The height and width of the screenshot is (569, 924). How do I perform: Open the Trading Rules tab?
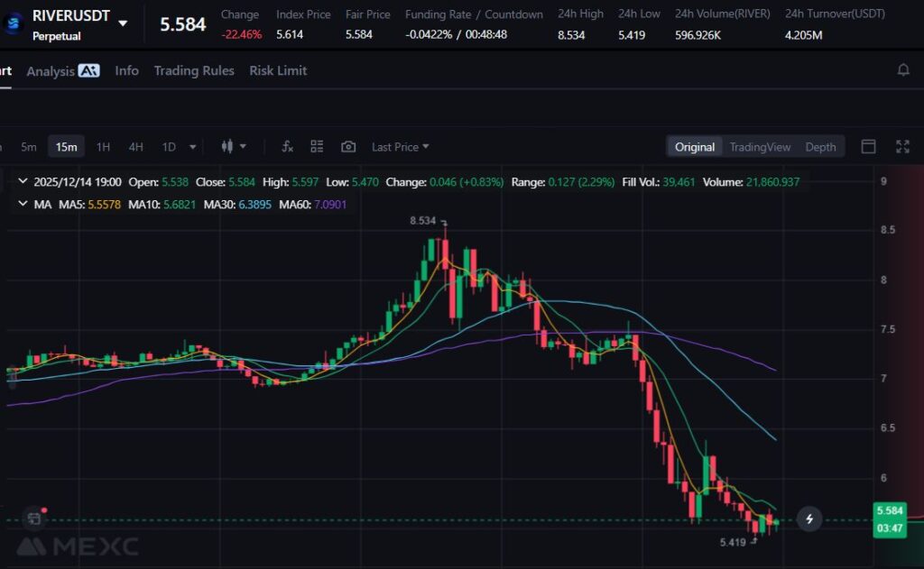(194, 70)
